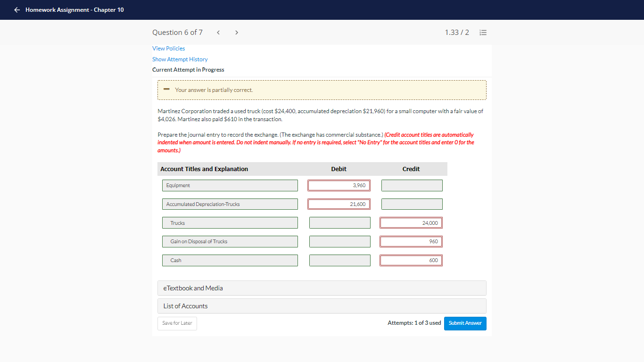Edit the Equipment debit amount 3,960

pos(339,186)
